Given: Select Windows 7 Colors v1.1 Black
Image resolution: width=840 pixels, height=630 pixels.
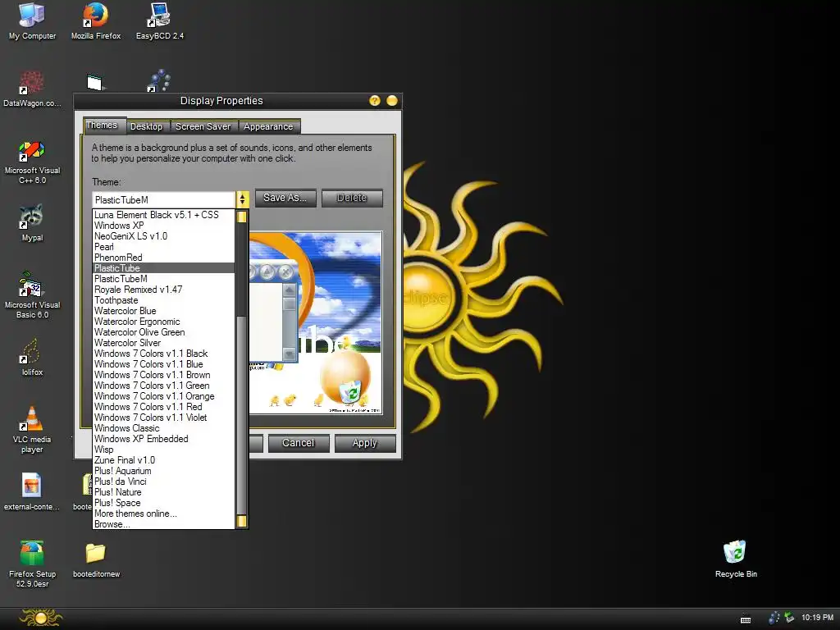Looking at the screenshot, I should [x=163, y=354].
